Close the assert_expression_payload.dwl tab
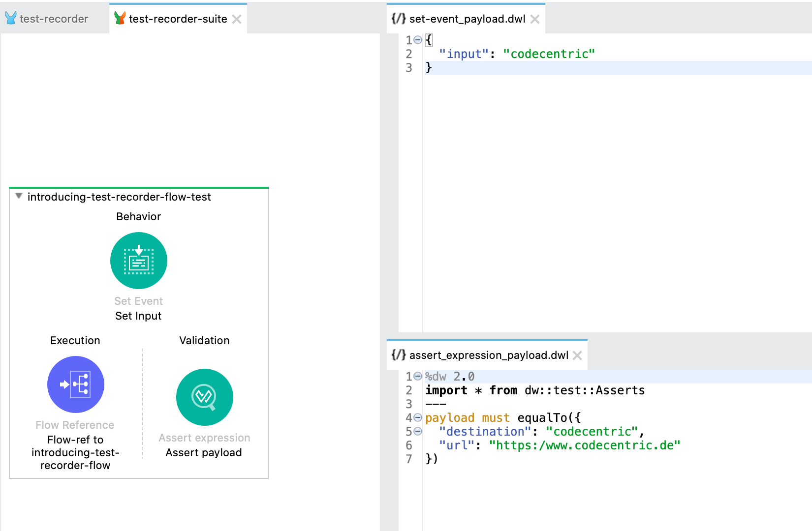The width and height of the screenshot is (812, 531). [x=578, y=355]
